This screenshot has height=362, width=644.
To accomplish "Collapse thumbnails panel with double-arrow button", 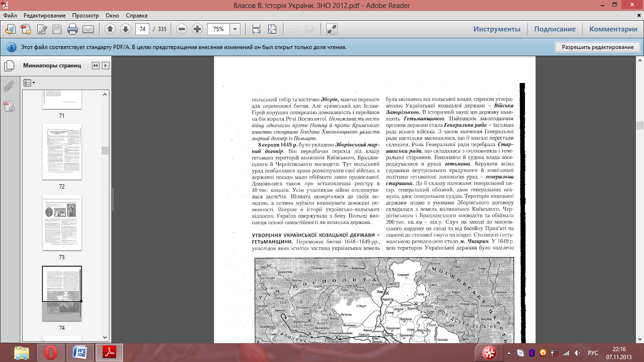I will point(96,66).
